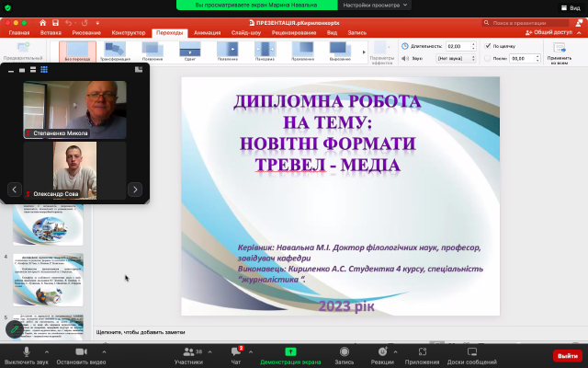The image size is (588, 368).
Task: Click the green Демонстрация экрана share icon
Action: (290, 351)
